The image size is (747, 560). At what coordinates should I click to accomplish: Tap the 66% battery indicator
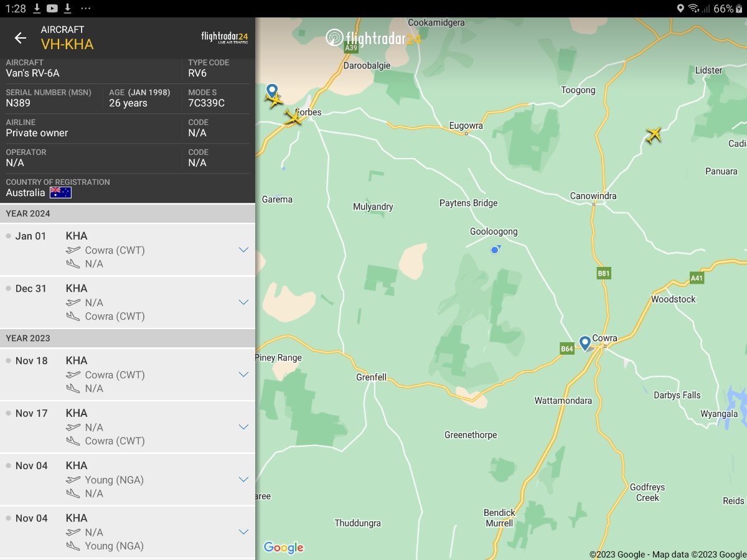click(x=729, y=9)
